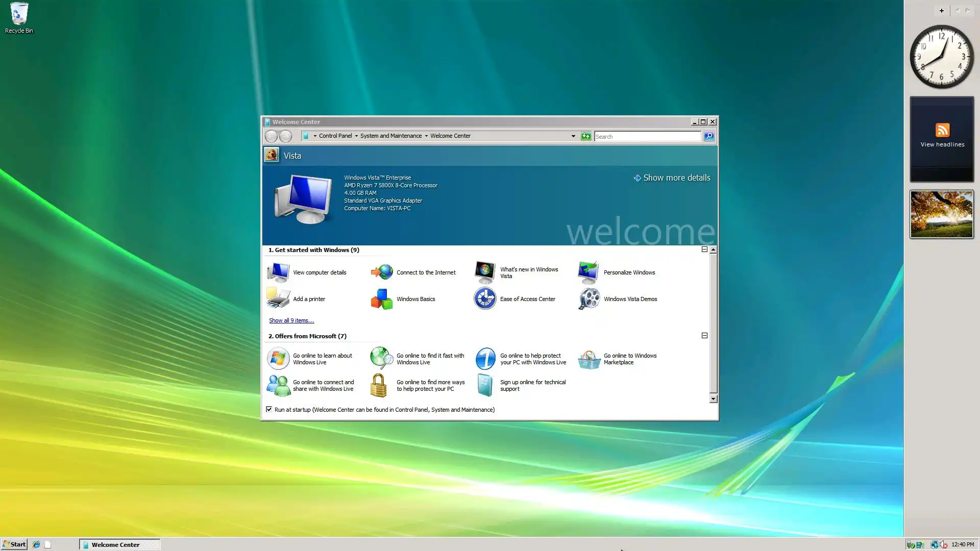Open Windows Basics blocks icon
980x551 pixels.
[382, 299]
